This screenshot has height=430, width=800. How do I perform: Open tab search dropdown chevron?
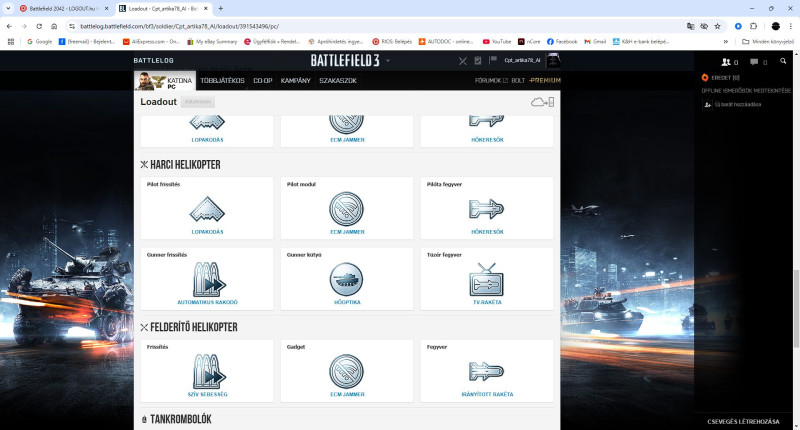click(x=8, y=8)
